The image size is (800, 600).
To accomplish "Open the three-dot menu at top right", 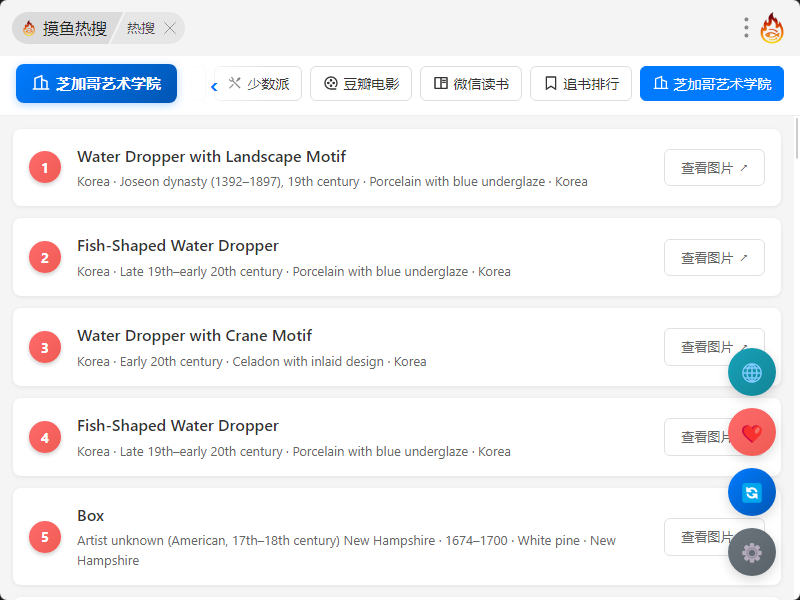I will 746,28.
